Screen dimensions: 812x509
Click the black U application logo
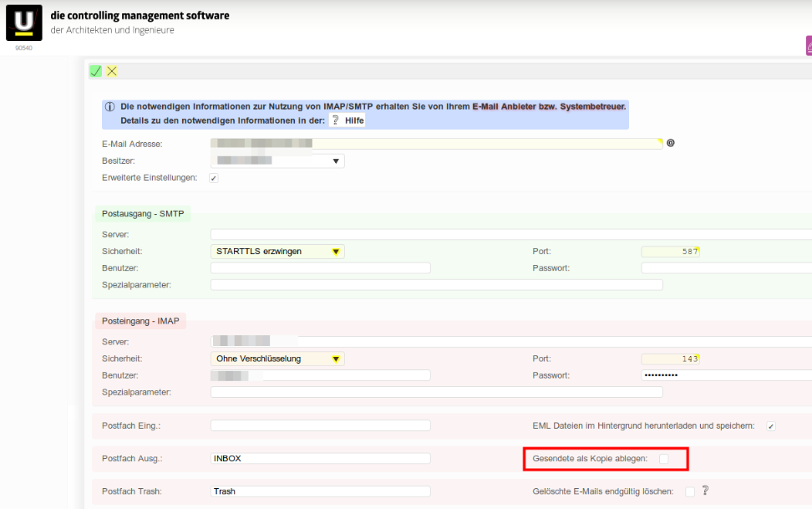coord(23,23)
